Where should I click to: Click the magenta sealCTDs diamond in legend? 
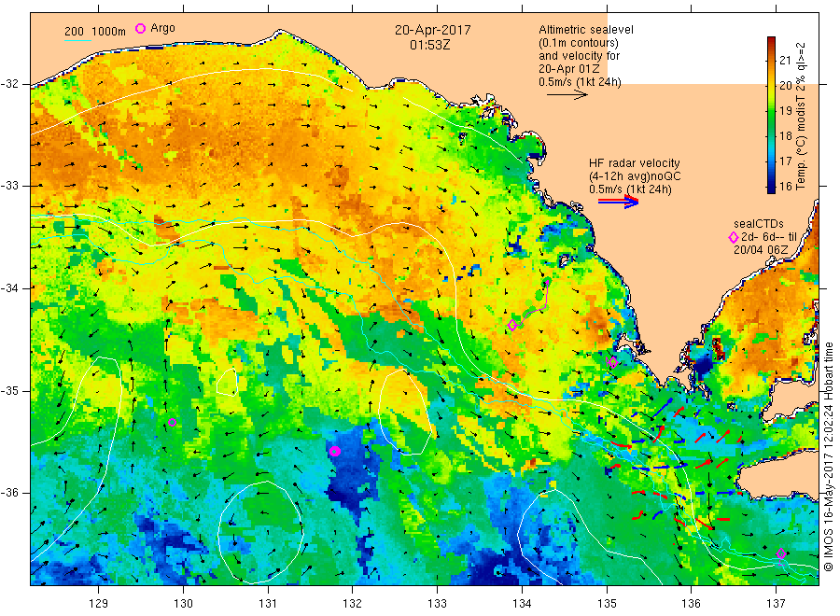[x=734, y=237]
